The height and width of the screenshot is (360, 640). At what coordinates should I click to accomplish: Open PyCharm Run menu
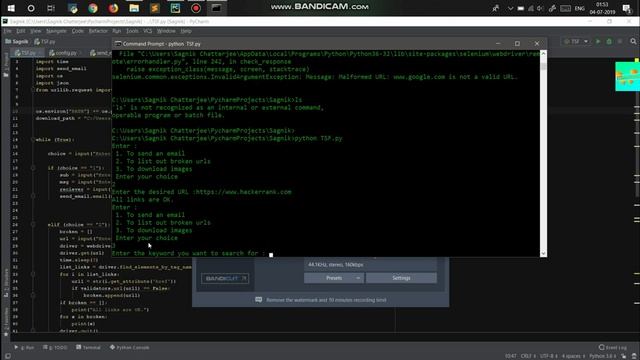[x=117, y=31]
